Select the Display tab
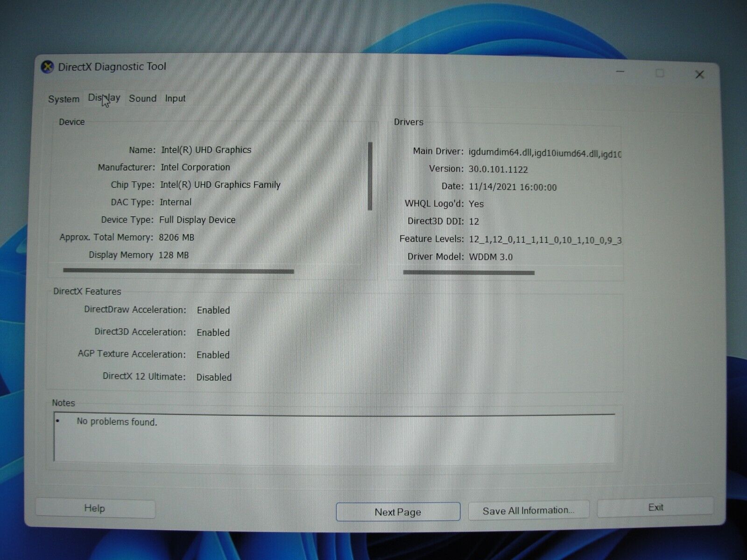Image resolution: width=747 pixels, height=560 pixels. (x=104, y=98)
